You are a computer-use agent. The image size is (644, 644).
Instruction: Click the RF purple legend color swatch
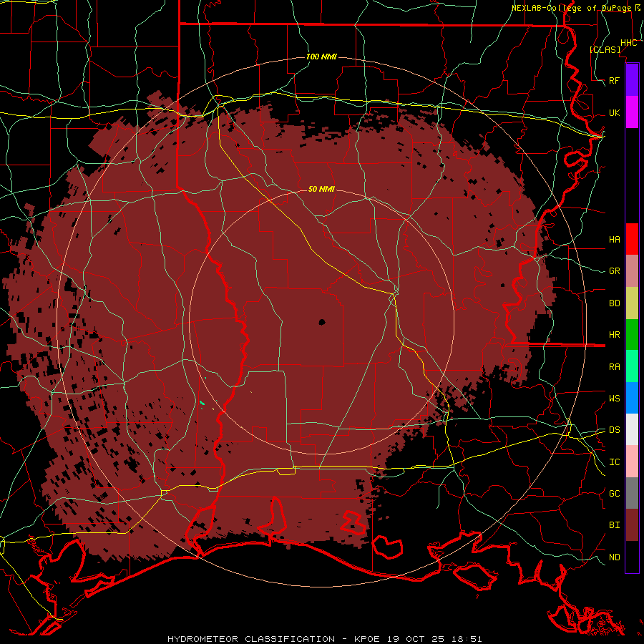(632, 80)
